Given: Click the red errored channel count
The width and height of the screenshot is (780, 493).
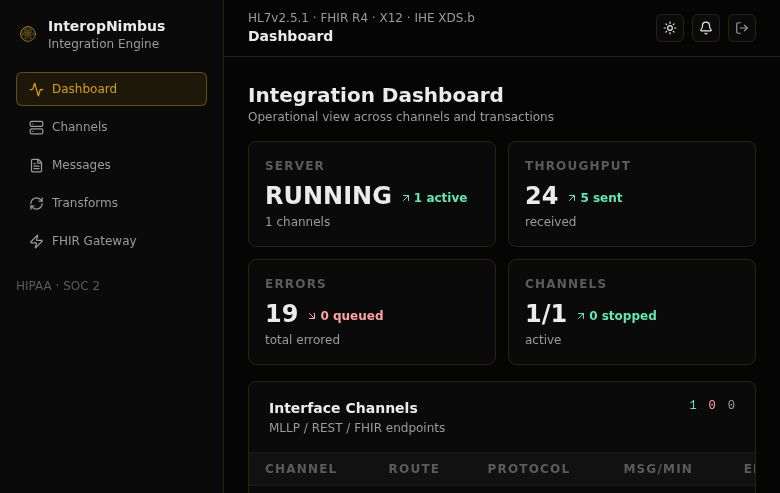Looking at the screenshot, I should pyautogui.click(x=712, y=405).
